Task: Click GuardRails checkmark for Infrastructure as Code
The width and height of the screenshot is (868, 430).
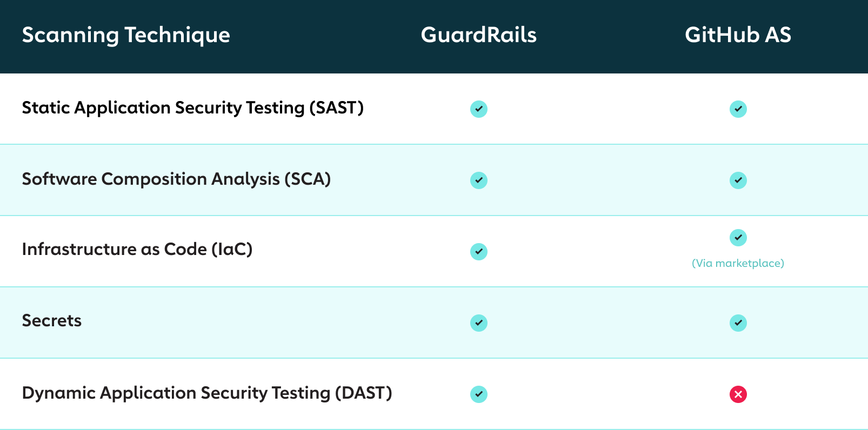Action: [x=479, y=252]
